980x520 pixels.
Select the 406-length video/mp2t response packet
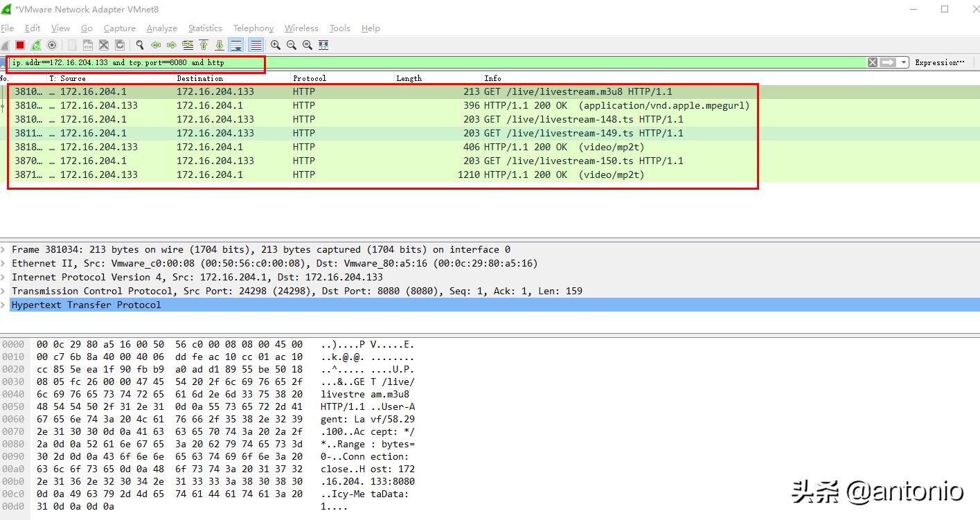pos(490,147)
